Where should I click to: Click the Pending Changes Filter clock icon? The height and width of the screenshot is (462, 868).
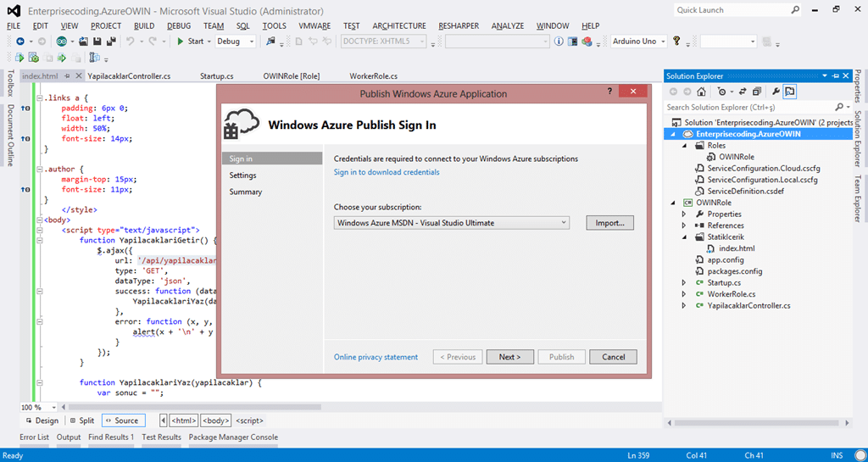[x=721, y=92]
